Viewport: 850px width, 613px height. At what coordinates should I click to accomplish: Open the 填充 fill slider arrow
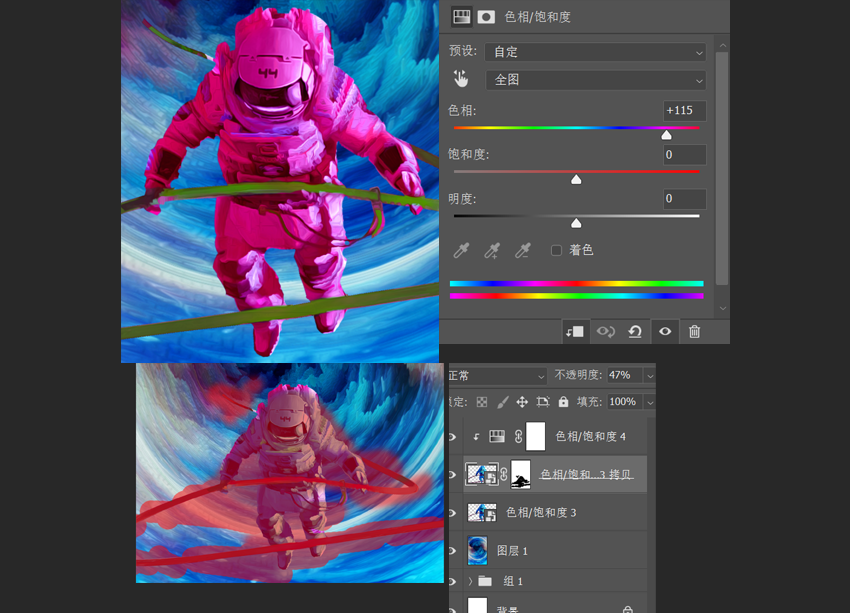pyautogui.click(x=650, y=402)
